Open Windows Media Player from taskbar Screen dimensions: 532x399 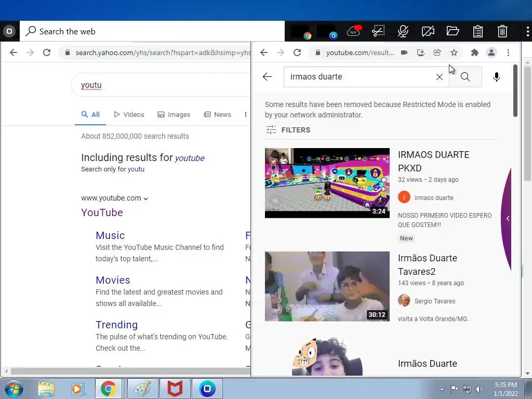pos(77,389)
